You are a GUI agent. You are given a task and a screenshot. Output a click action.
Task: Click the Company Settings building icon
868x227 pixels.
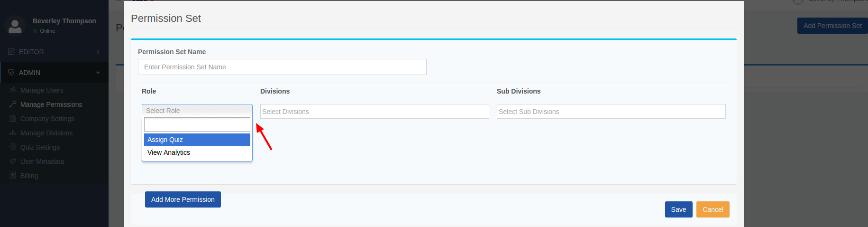(x=13, y=119)
